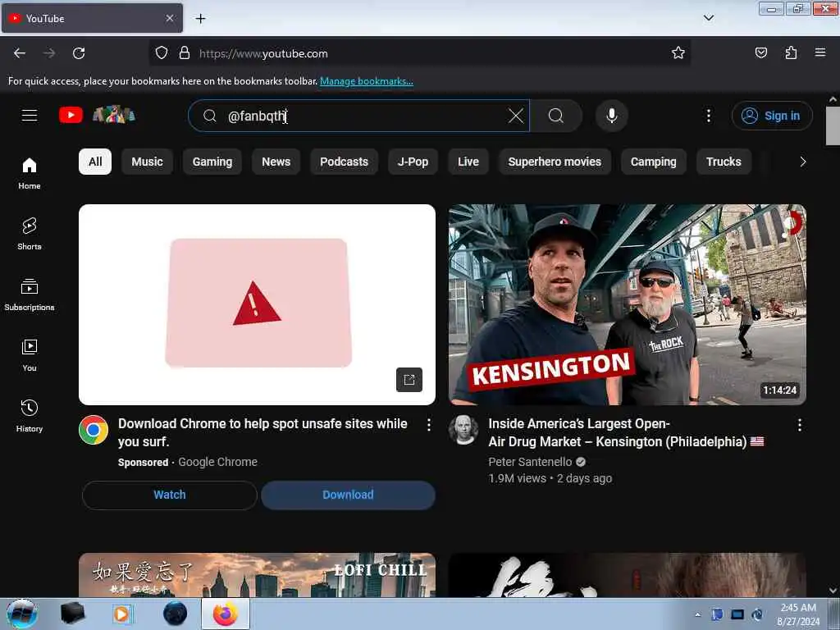Select the J-Pop filter chip
The width and height of the screenshot is (840, 630).
pos(413,162)
